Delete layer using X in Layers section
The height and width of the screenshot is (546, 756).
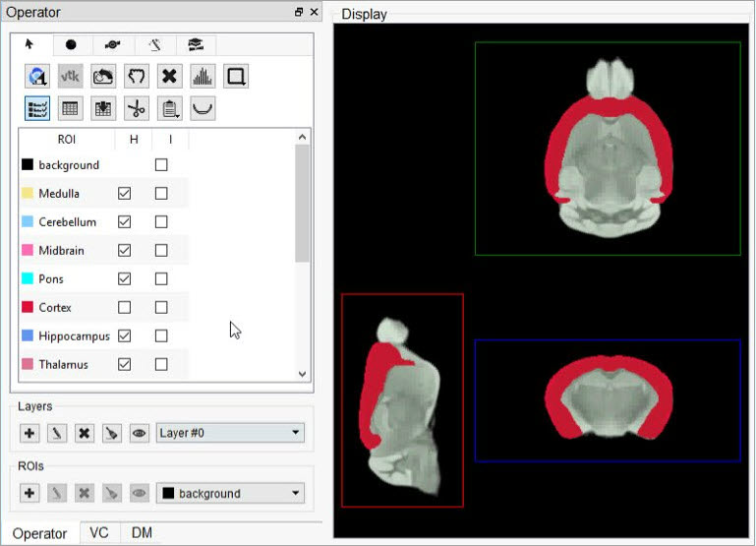[85, 433]
